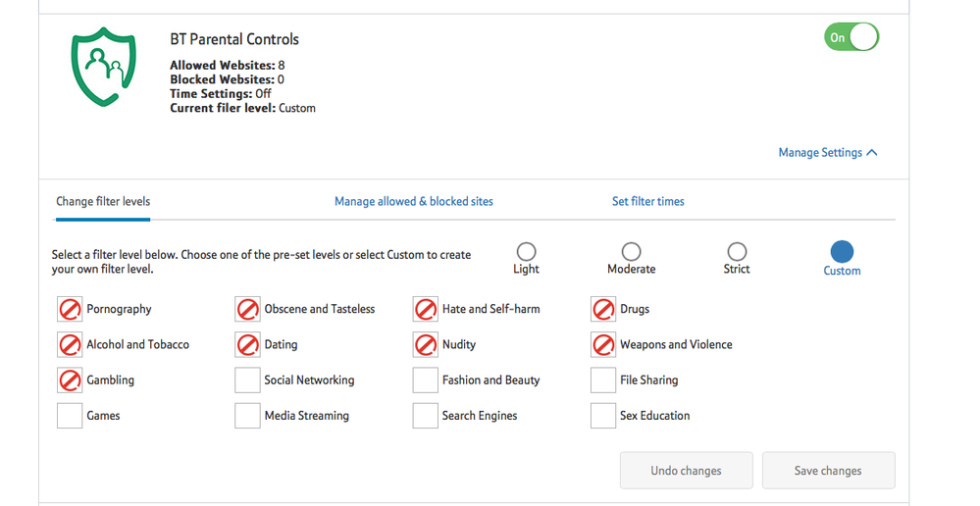This screenshot has height=506, width=980.
Task: Select the Change filter levels tab
Action: click(103, 201)
